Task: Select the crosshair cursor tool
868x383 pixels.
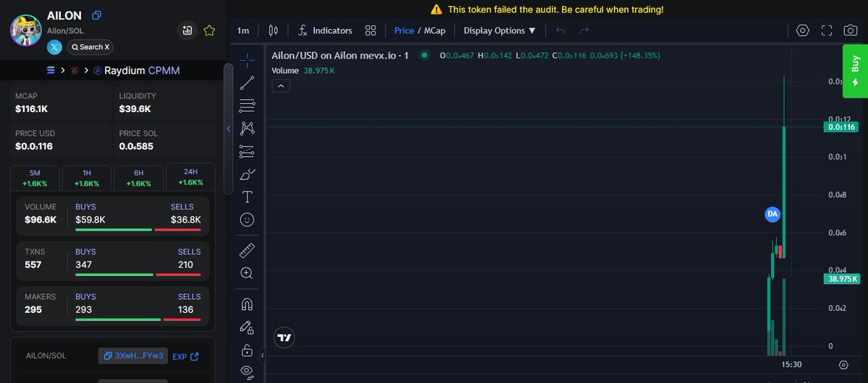Action: (247, 59)
